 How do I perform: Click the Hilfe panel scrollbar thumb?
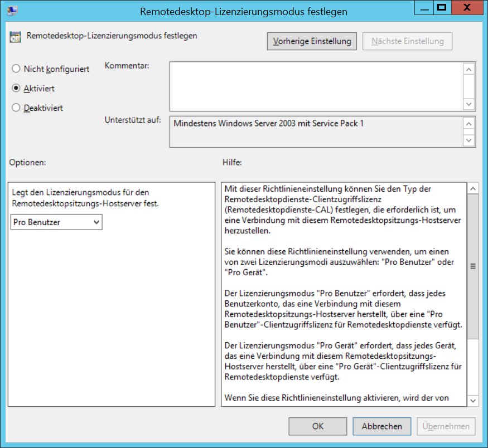click(x=473, y=266)
